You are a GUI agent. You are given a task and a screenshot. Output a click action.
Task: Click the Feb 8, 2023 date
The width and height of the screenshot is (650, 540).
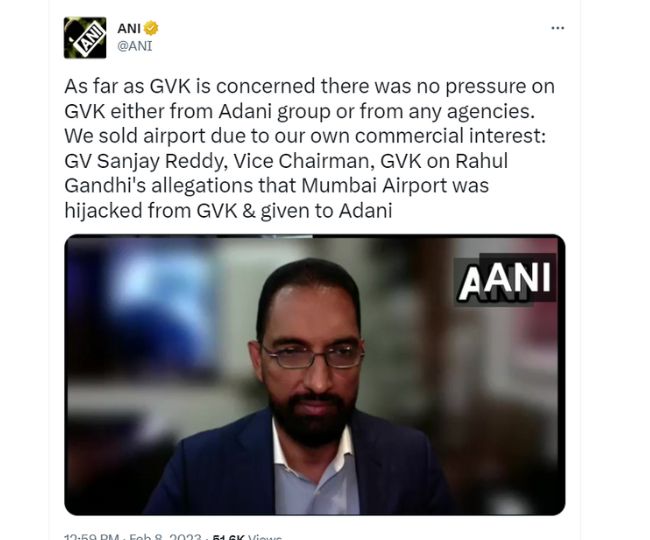point(165,537)
